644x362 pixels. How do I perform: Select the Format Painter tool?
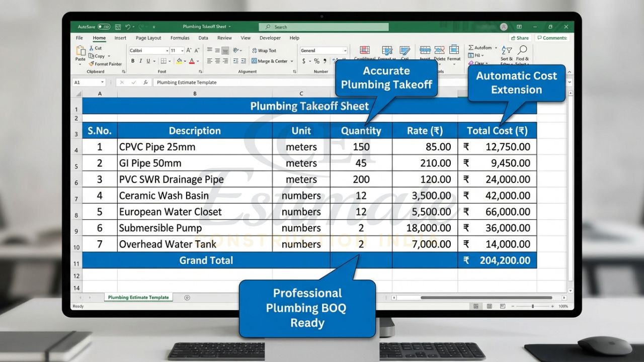[x=105, y=64]
